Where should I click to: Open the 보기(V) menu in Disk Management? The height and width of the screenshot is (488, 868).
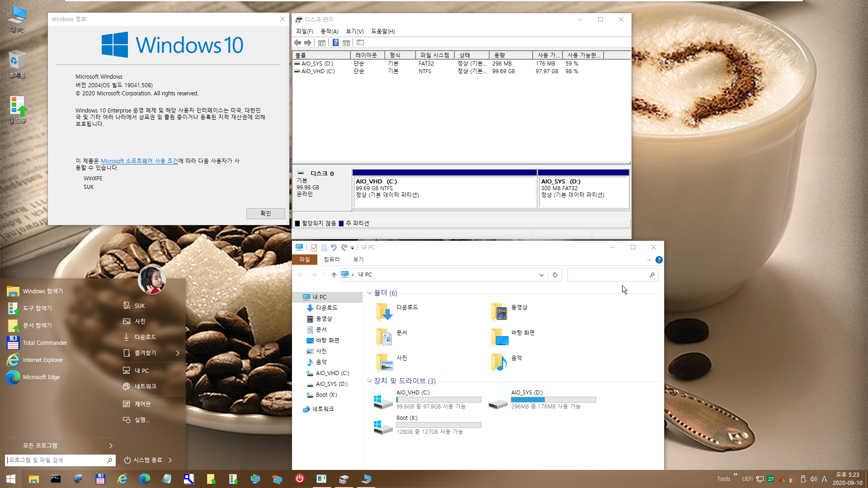(355, 31)
